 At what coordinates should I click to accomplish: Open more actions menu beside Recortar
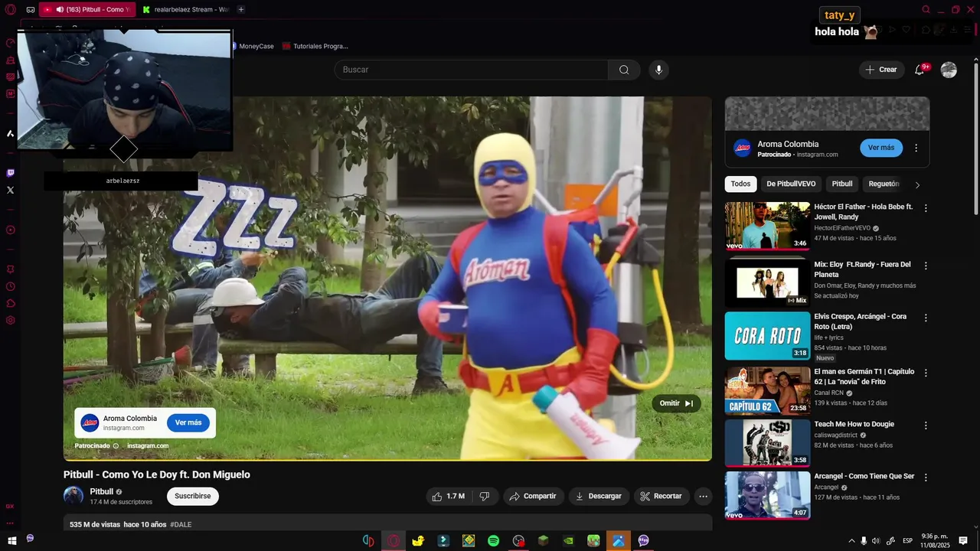pos(703,496)
